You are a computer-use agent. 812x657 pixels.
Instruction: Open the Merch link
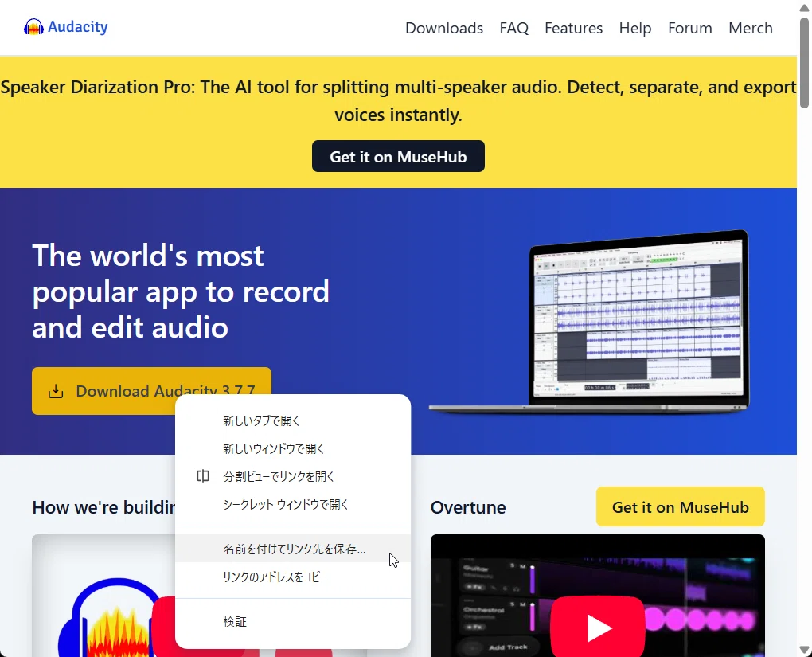pos(751,28)
